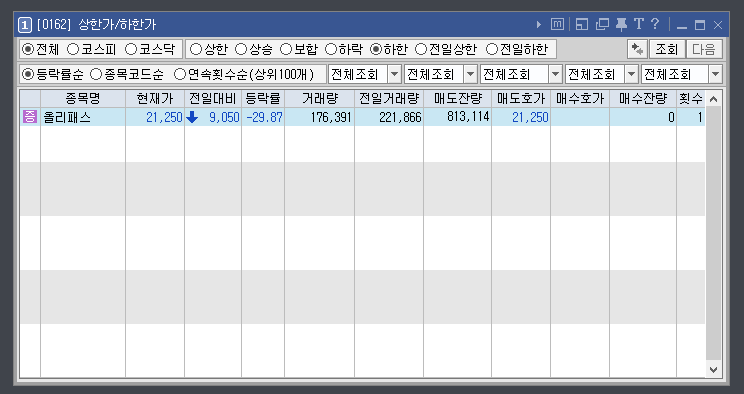Click the scroll down arrow of the list
The height and width of the screenshot is (394, 744).
(713, 369)
